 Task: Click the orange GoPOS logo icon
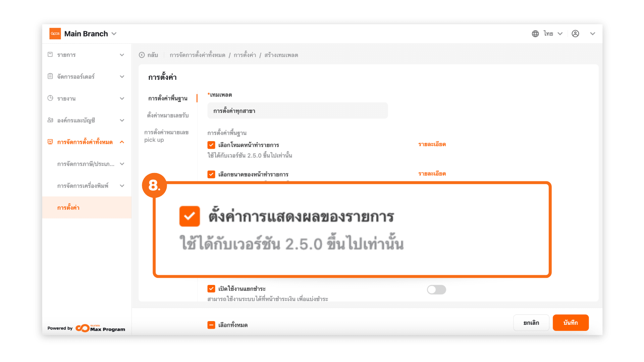[x=55, y=34]
